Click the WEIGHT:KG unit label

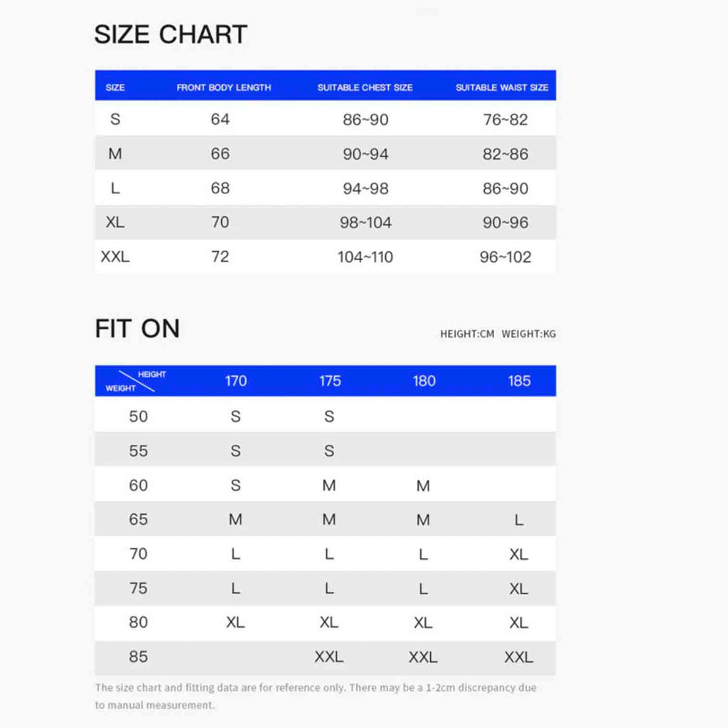529,333
